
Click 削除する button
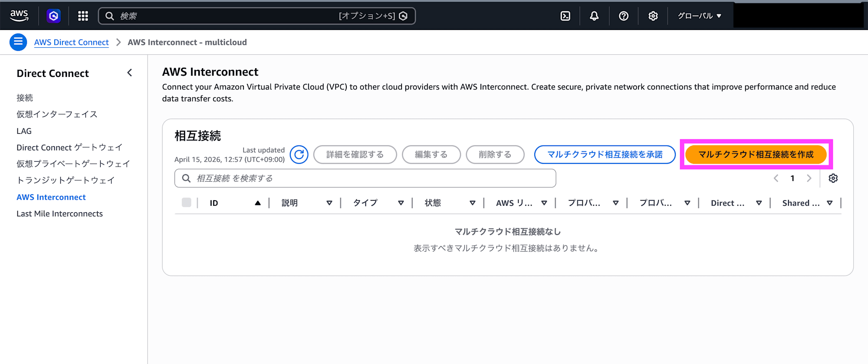click(x=495, y=155)
